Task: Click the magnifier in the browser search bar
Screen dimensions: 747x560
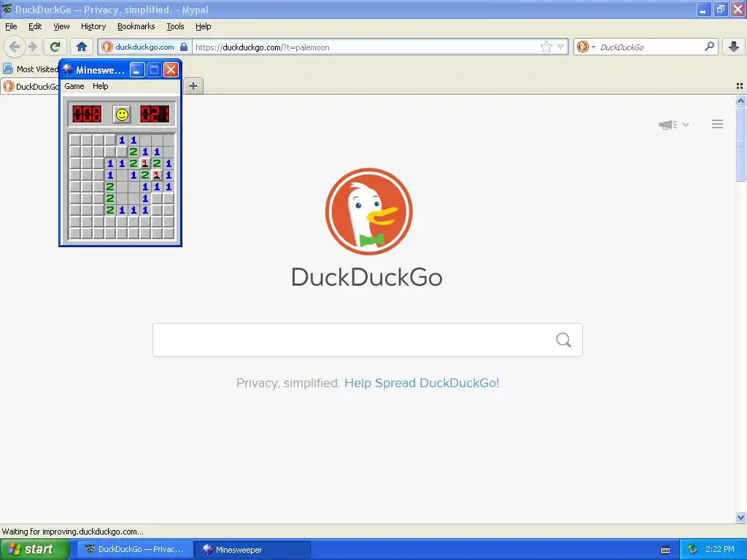Action: pos(709,47)
